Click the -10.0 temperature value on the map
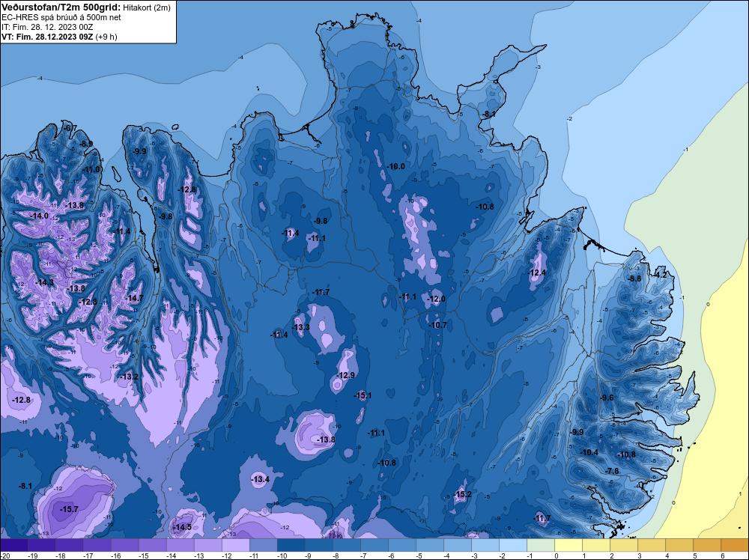 (395, 166)
